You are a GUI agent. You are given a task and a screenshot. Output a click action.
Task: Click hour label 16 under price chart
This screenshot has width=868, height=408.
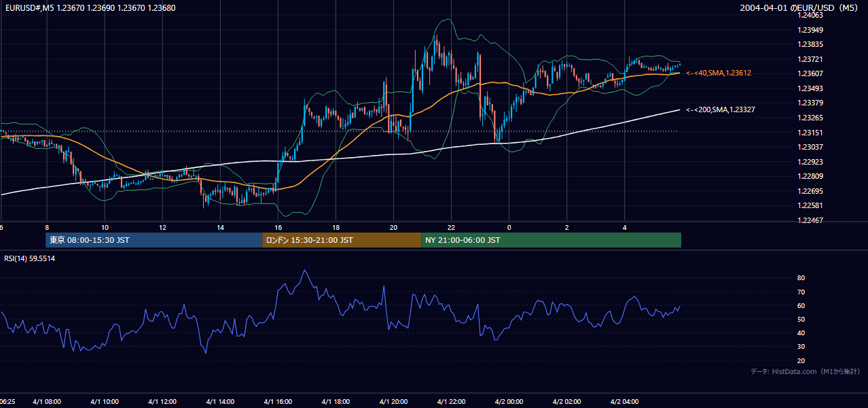point(278,227)
